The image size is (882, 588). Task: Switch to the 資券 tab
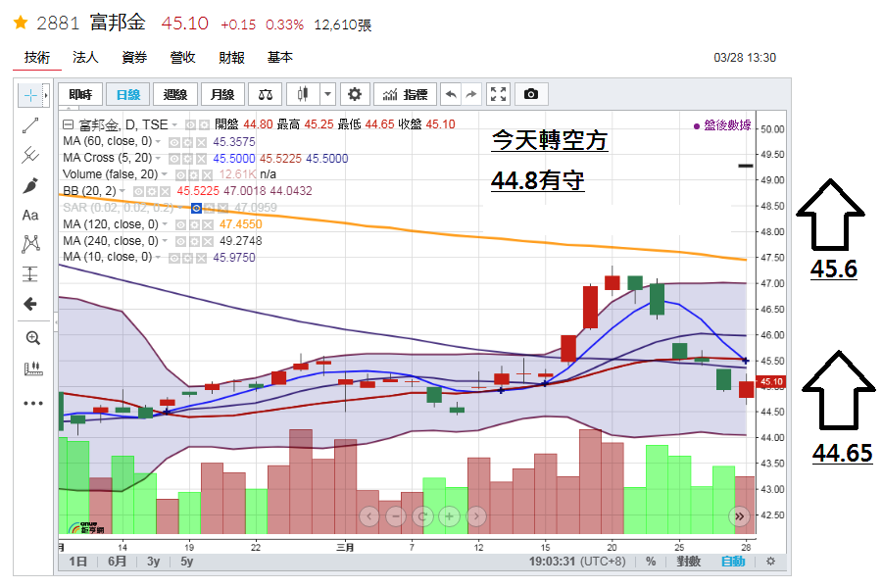click(x=134, y=58)
